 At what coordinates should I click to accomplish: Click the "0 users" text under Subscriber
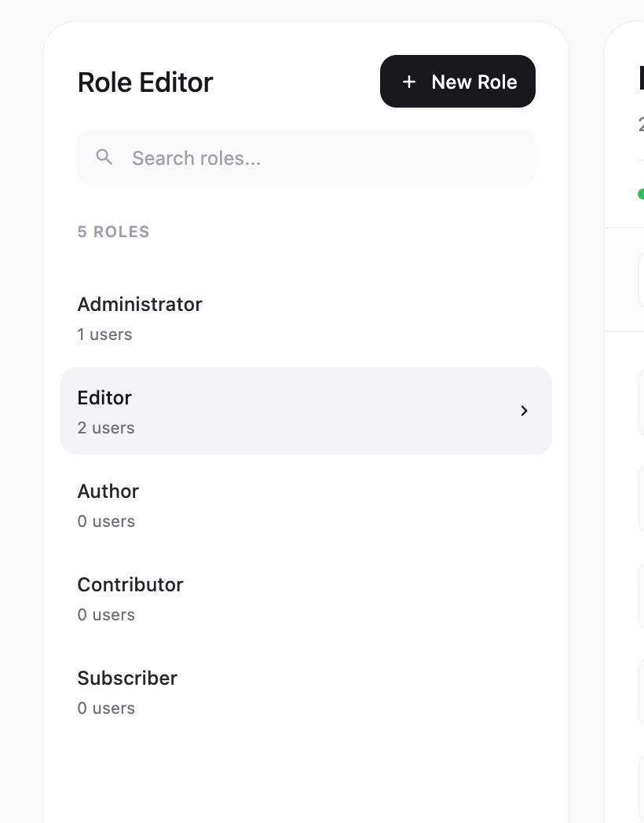coord(106,708)
